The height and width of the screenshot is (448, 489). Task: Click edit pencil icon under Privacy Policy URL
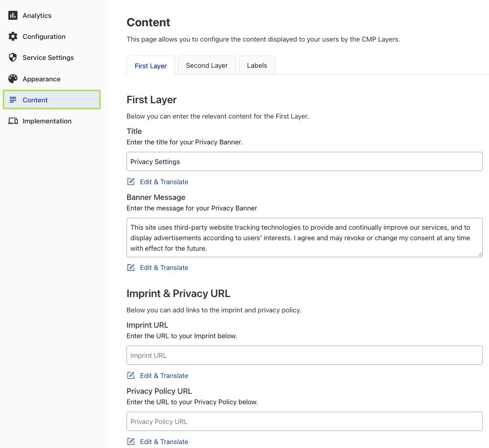pos(131,442)
